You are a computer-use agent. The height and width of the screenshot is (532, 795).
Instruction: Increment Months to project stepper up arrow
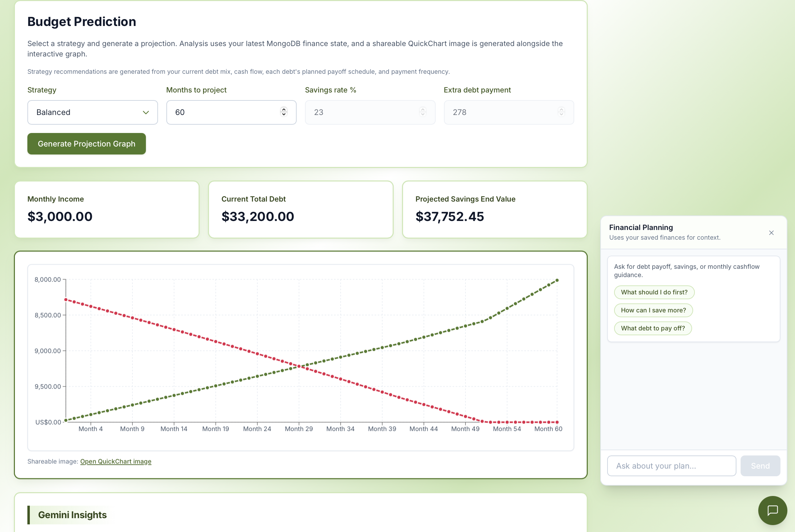284,109
